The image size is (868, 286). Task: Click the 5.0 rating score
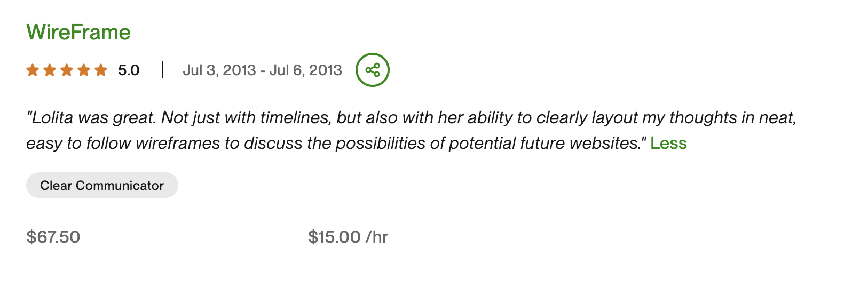(129, 70)
